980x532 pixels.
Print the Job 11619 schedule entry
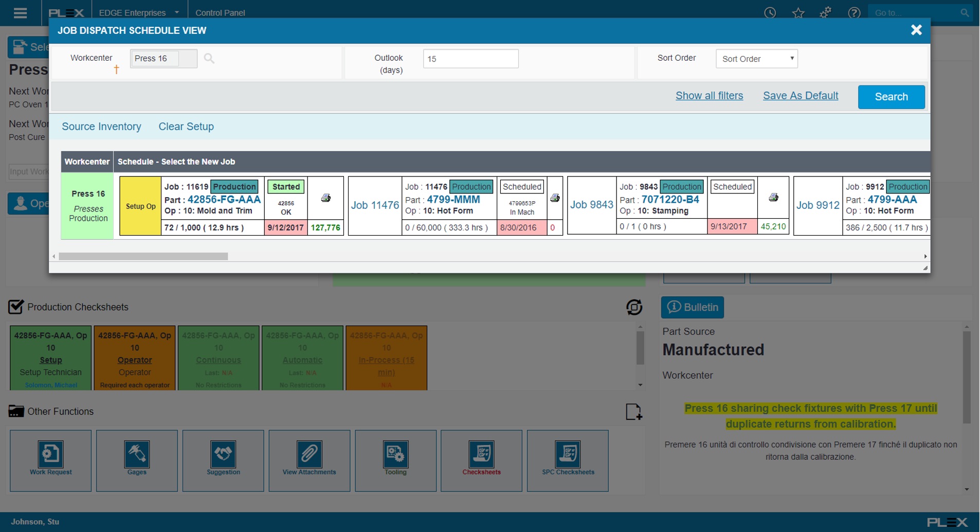326,197
